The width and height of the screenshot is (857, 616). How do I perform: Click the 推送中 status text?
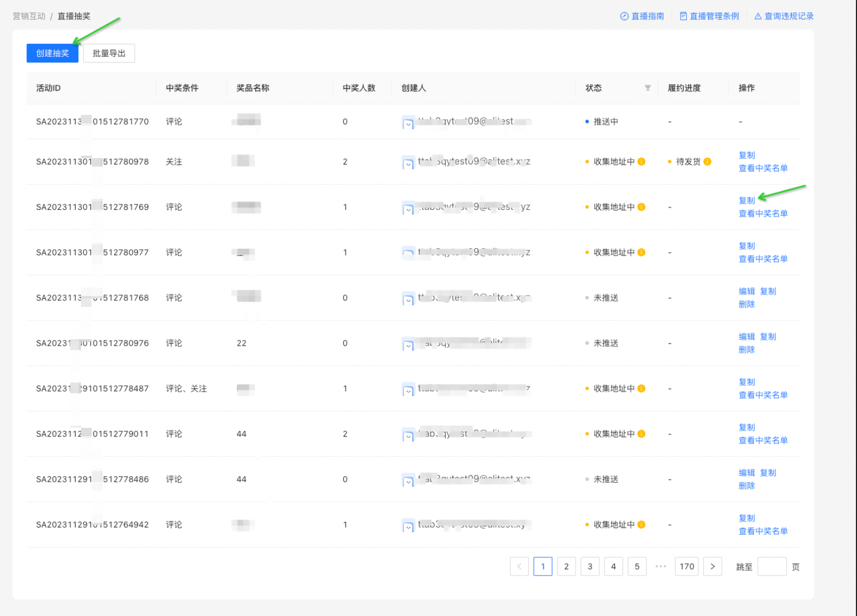click(x=606, y=121)
